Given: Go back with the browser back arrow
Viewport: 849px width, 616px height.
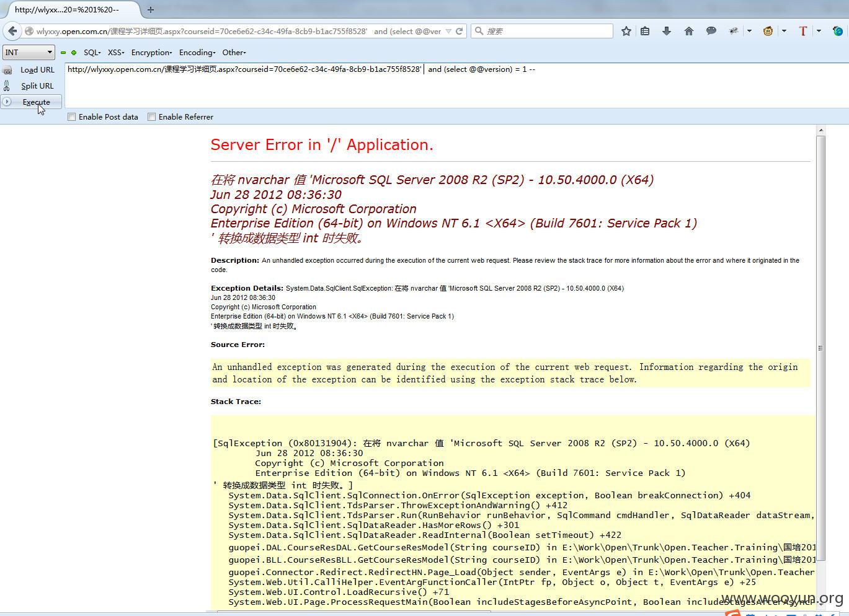Looking at the screenshot, I should point(13,31).
